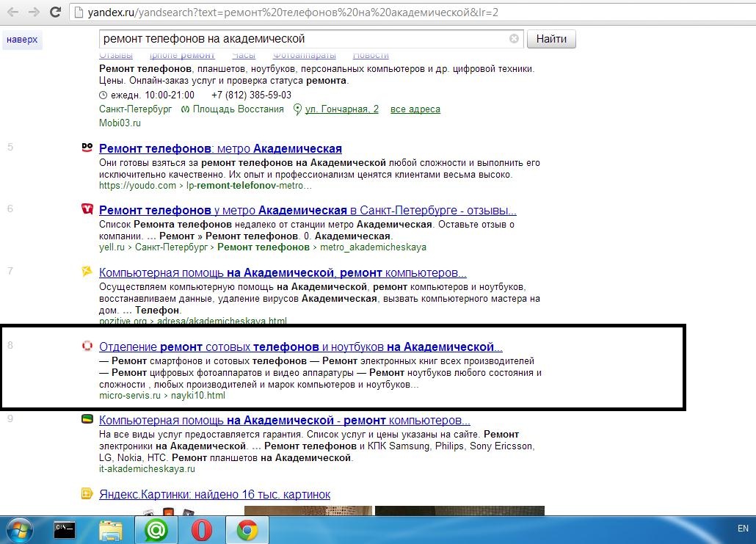Click the it-akademicheskaya.ru green favicon
The width and height of the screenshot is (756, 544).
point(87,419)
